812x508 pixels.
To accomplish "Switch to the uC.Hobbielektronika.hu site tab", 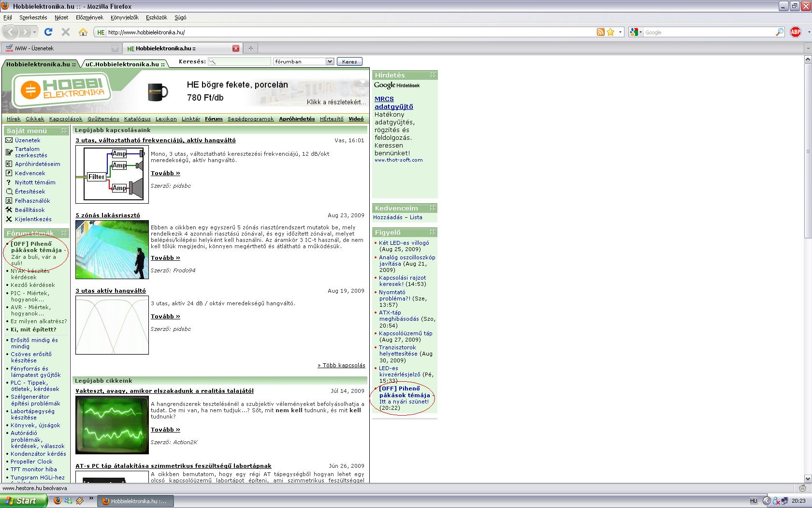I will tap(125, 64).
